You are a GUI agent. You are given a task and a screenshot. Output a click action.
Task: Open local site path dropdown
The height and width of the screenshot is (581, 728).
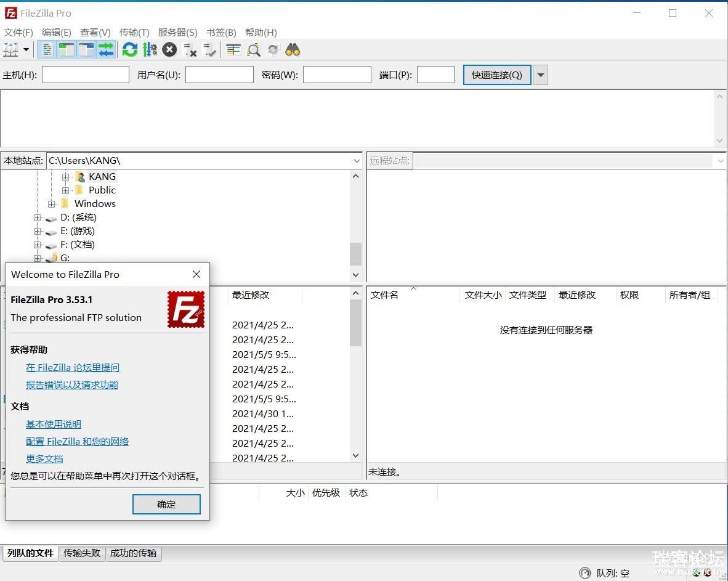coord(357,161)
